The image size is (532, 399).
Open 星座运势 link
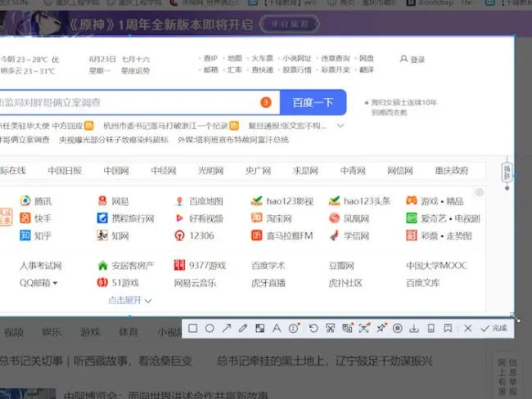(x=135, y=70)
